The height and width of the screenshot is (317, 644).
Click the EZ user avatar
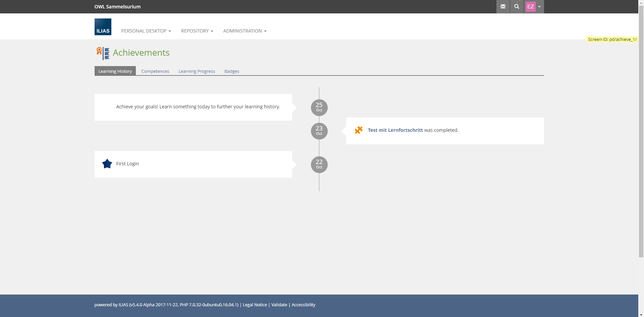tap(530, 7)
